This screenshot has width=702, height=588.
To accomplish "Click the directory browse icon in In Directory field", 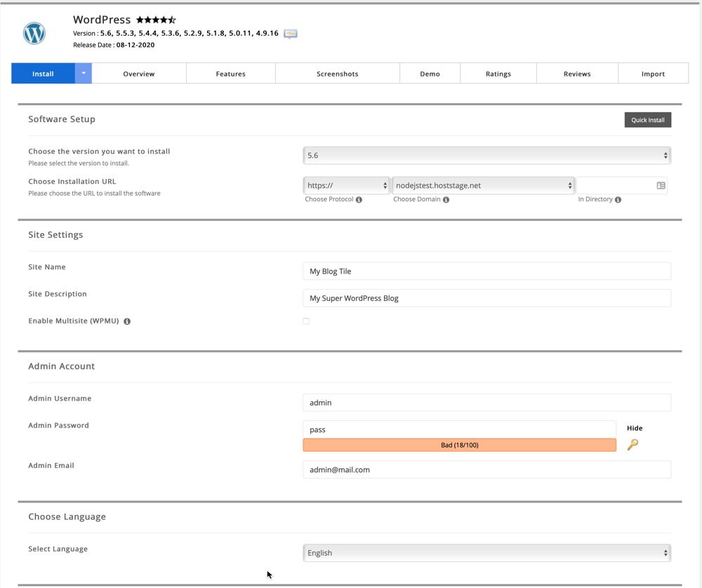I will pos(661,185).
